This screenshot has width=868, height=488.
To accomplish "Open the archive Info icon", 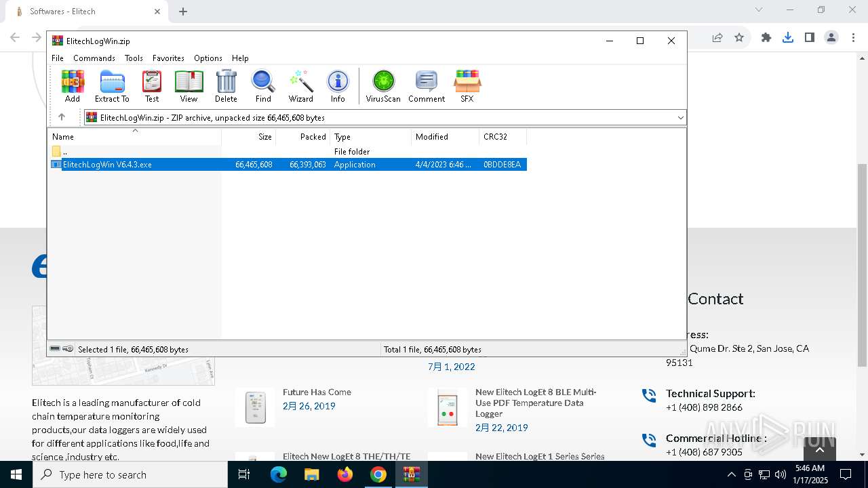I will (x=338, y=86).
